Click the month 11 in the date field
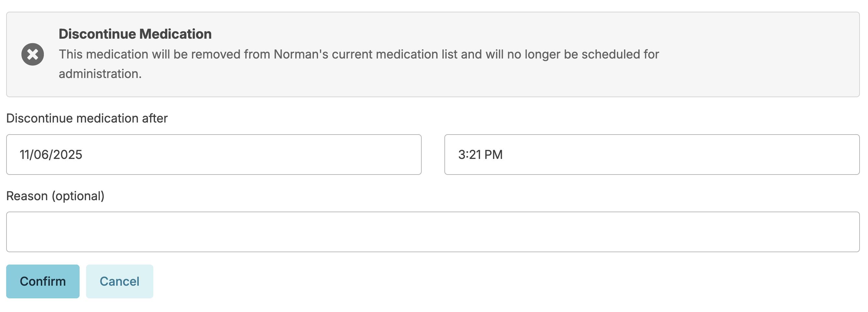This screenshot has width=868, height=312. coord(25,155)
